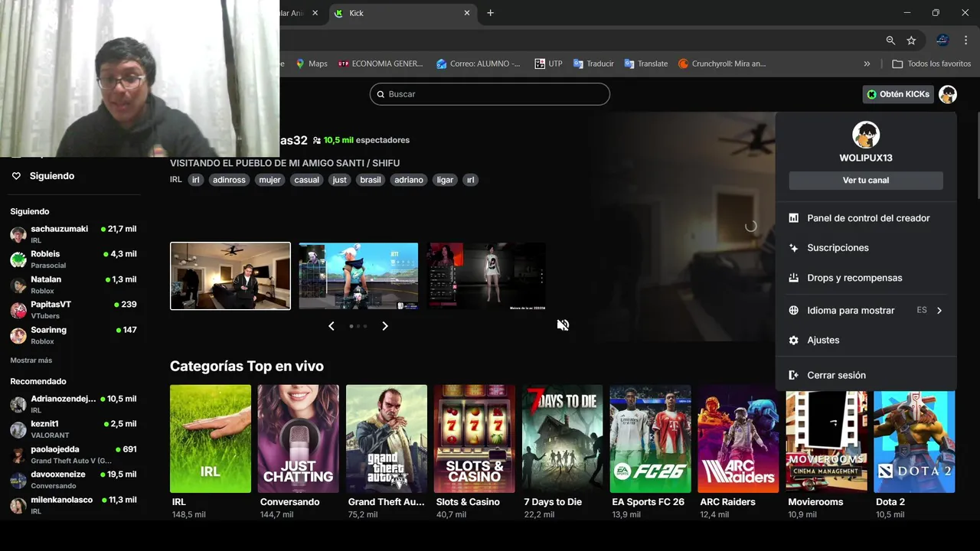980x551 pixels.
Task: Click the mujer stream tag
Action: click(269, 180)
